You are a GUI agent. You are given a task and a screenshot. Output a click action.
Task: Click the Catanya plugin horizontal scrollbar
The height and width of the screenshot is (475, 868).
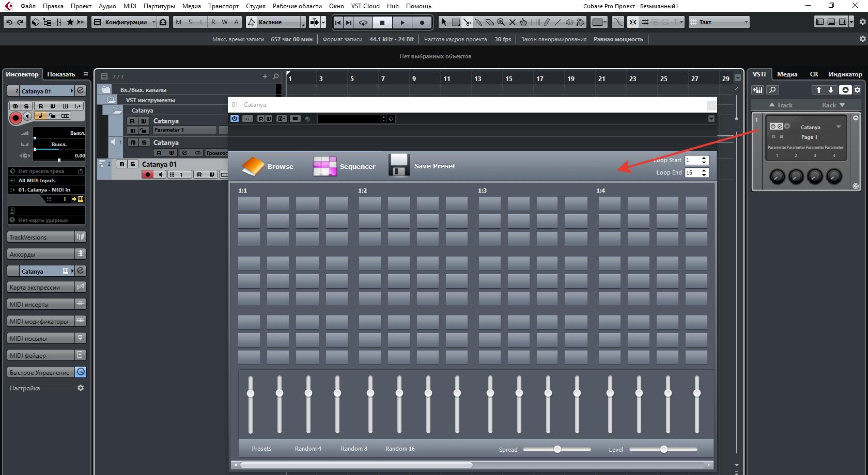click(x=357, y=465)
